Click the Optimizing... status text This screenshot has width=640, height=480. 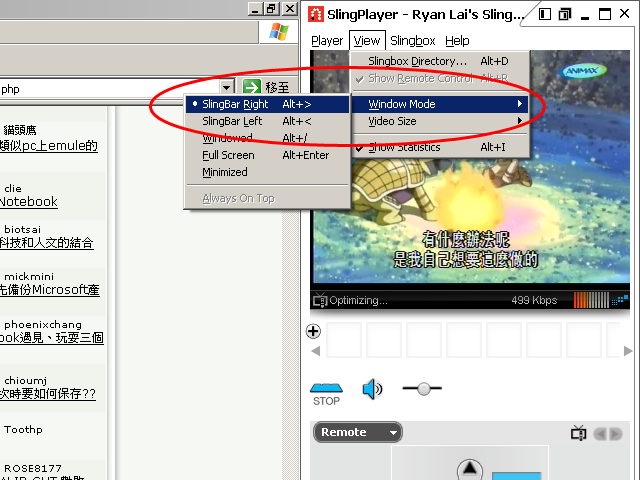coord(358,300)
